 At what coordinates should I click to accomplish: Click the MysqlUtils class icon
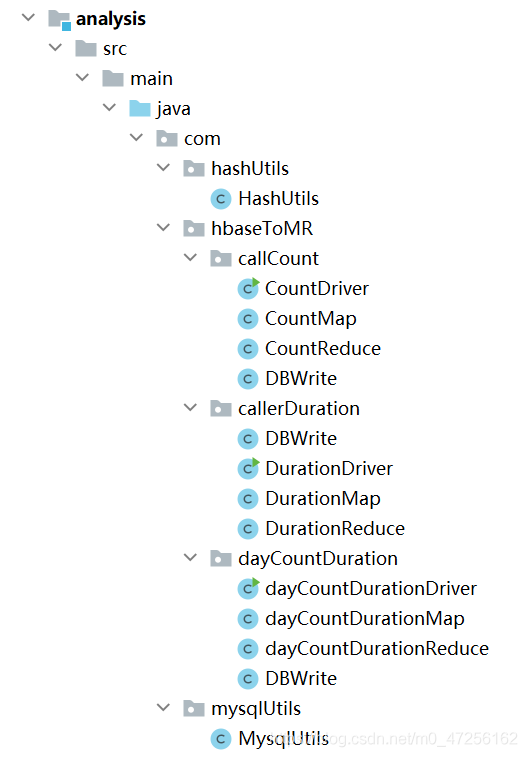(x=221, y=739)
